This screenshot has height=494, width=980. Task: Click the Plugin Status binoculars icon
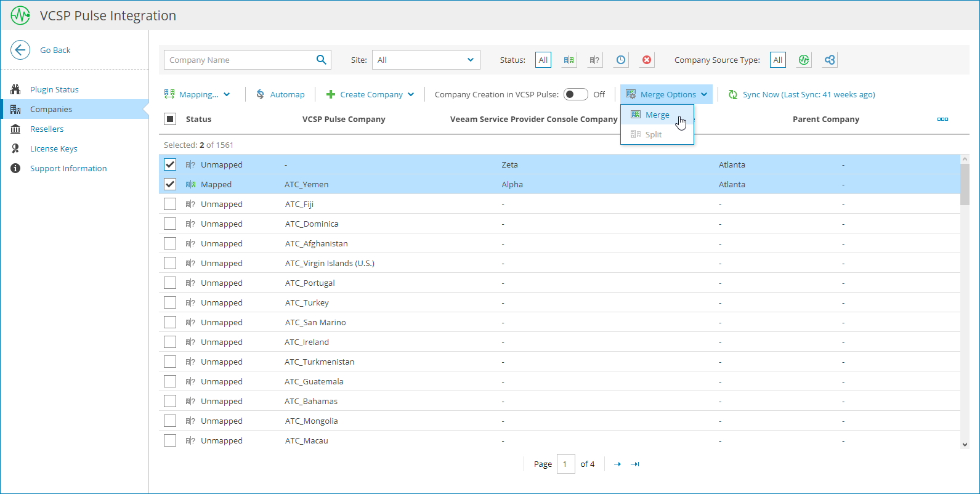tap(15, 89)
